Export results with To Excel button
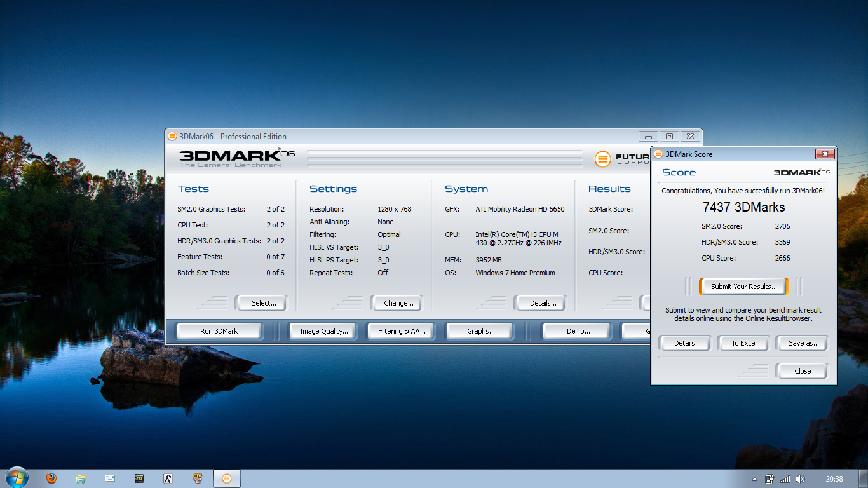 click(743, 343)
